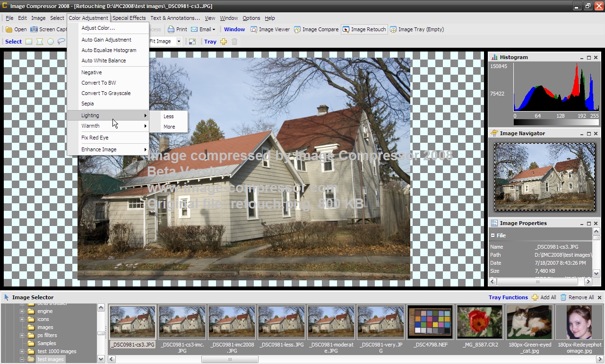This screenshot has height=364, width=605.
Task: Expand the engine folder node
Action: [x=22, y=312]
